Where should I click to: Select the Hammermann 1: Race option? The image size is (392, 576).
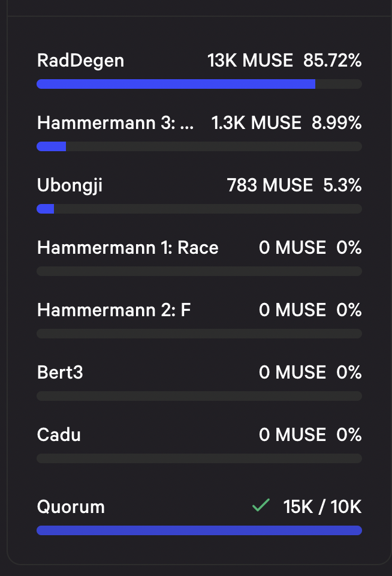coord(128,247)
